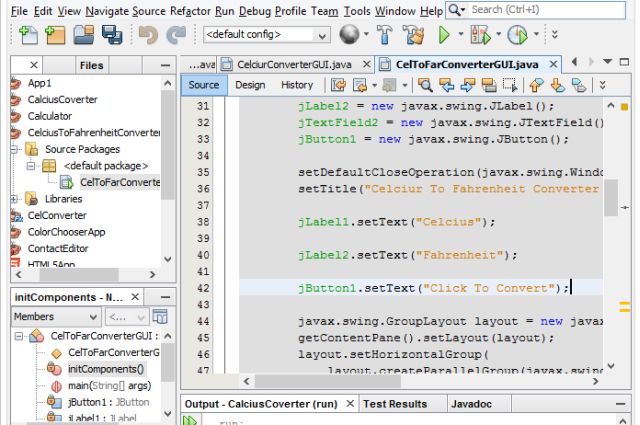640x425 pixels.
Task: Click the Clean and Build broom icon
Action: click(415, 35)
